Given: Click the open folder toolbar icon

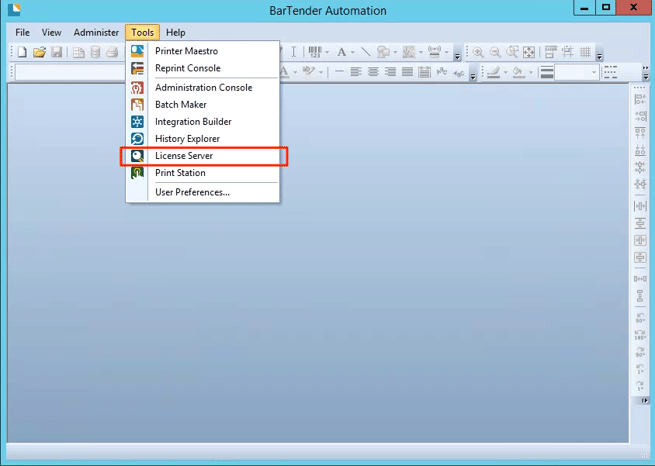Looking at the screenshot, I should [39, 52].
